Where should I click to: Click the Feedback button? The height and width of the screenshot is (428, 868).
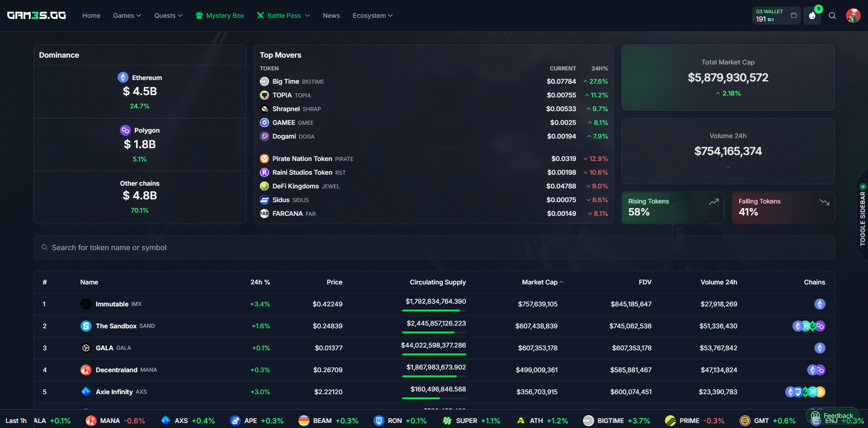coord(833,416)
